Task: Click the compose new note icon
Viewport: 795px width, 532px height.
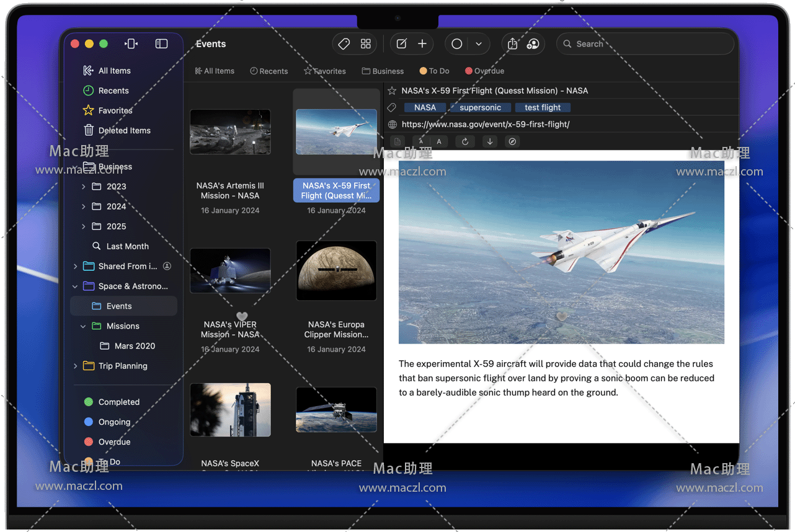Action: [402, 44]
